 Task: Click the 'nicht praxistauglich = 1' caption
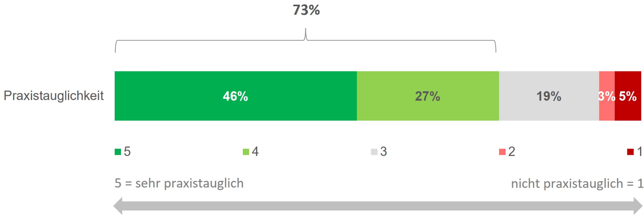coord(578,183)
